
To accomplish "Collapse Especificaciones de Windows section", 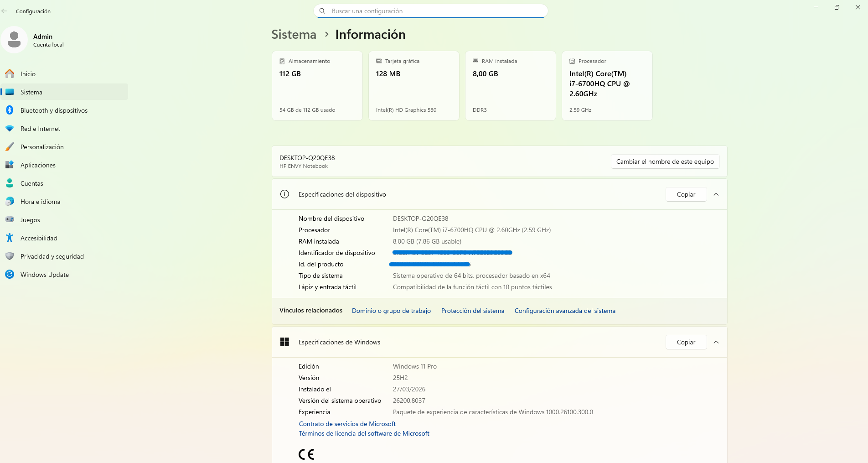I will [x=716, y=342].
